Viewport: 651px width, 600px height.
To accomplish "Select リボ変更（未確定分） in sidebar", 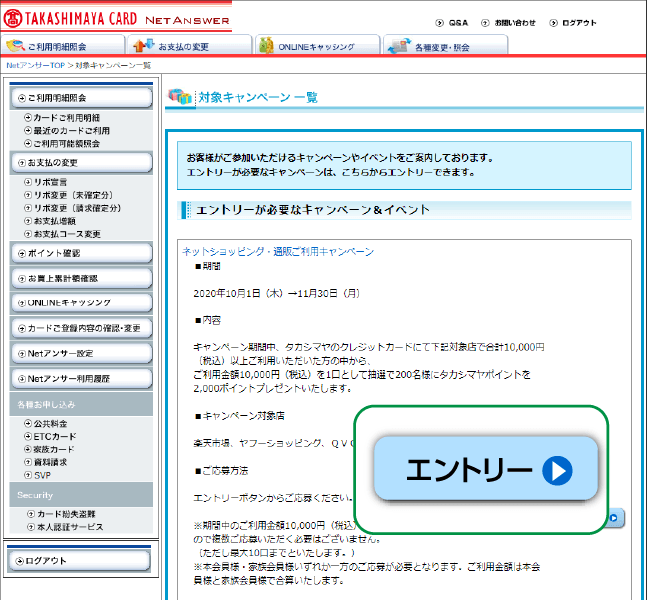I will pos(73,195).
